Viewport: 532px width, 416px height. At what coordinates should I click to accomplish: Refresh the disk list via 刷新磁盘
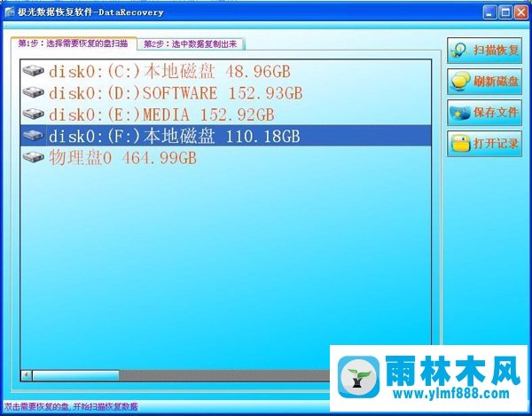(484, 82)
